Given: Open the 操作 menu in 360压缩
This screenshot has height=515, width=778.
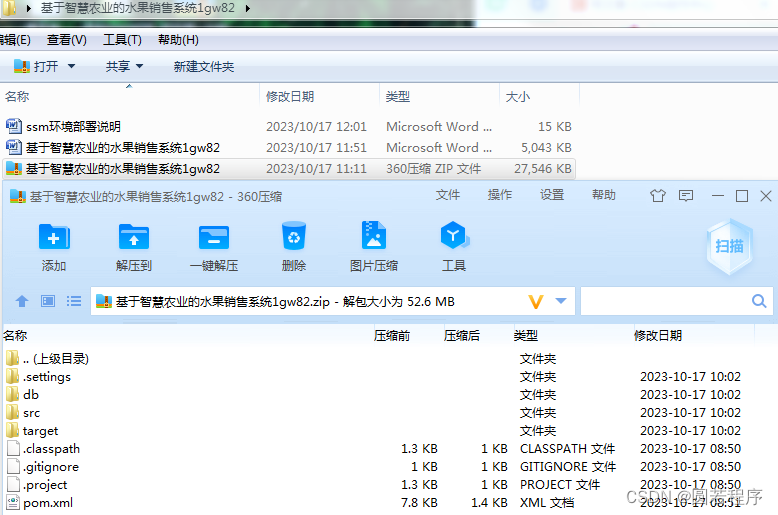Looking at the screenshot, I should click(x=500, y=195).
